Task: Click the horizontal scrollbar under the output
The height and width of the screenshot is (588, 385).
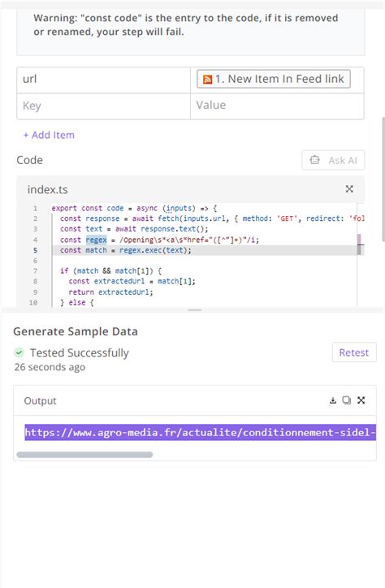Action: tap(84, 455)
